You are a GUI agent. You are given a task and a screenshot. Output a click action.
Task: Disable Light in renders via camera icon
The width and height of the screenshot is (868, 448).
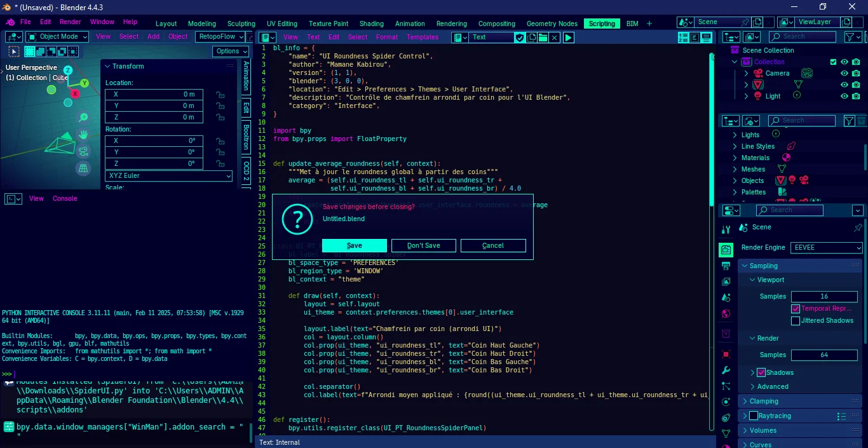pos(856,97)
